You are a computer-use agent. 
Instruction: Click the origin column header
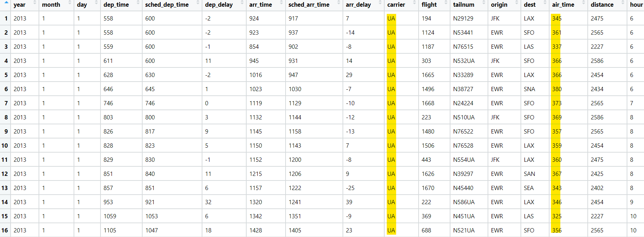499,5
